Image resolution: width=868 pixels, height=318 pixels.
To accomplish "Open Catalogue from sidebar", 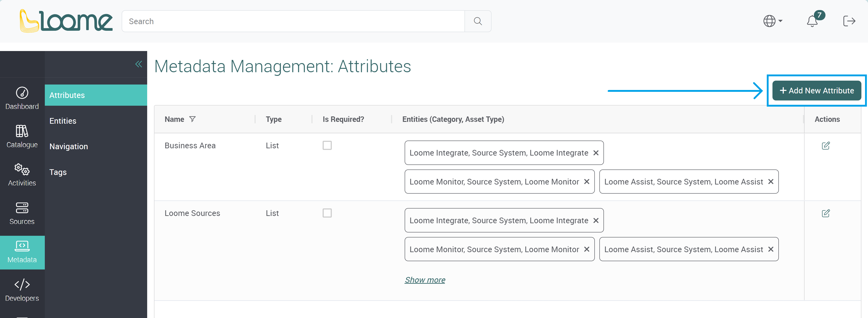I will (22, 136).
